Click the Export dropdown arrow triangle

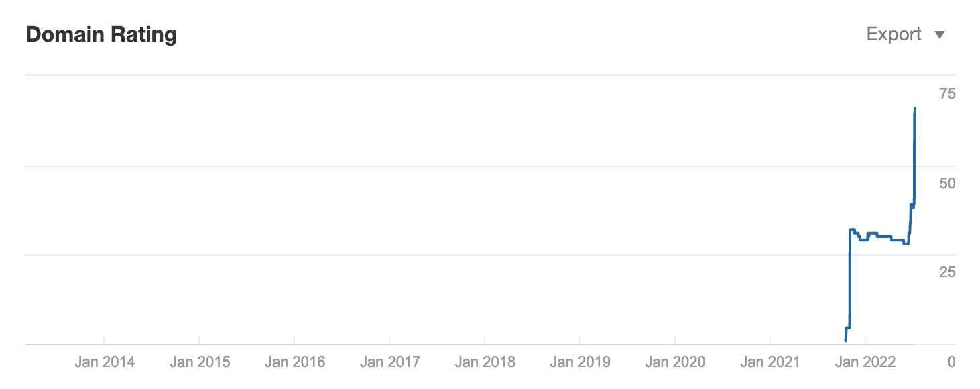click(x=940, y=35)
